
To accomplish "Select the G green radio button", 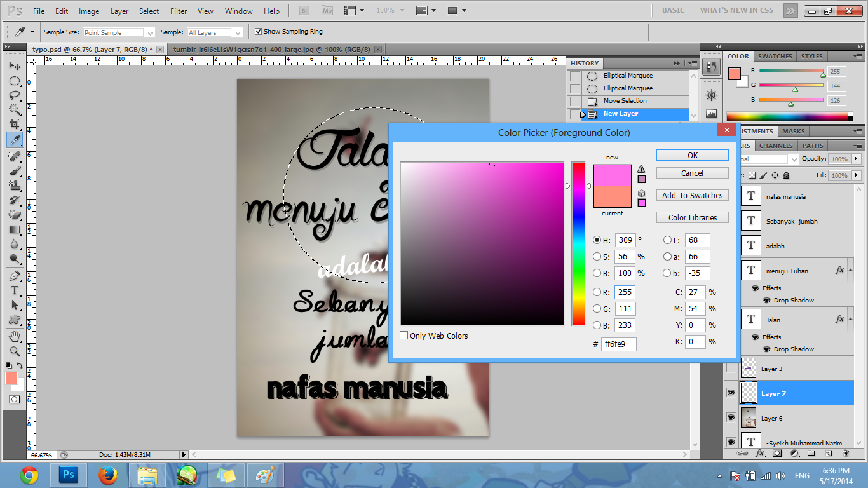I will coord(597,309).
